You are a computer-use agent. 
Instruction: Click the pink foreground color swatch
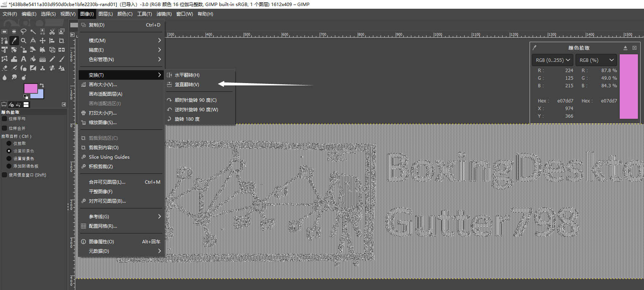pyautogui.click(x=30, y=88)
